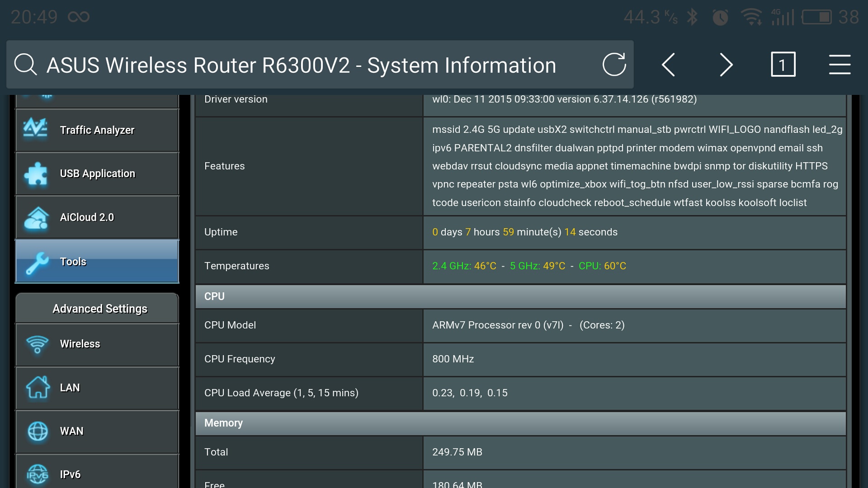Click the Total memory label
Screen dimensions: 868x488
216,452
